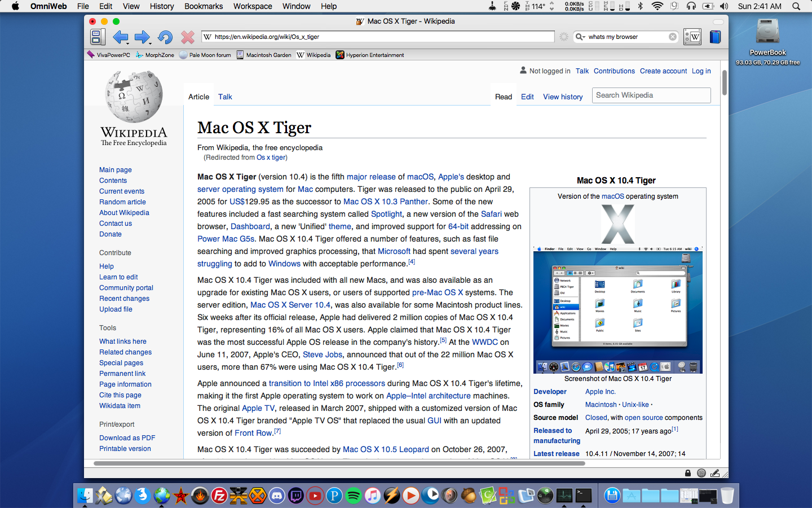Open the search engine magnifier dropdown
The image size is (812, 508).
click(580, 37)
